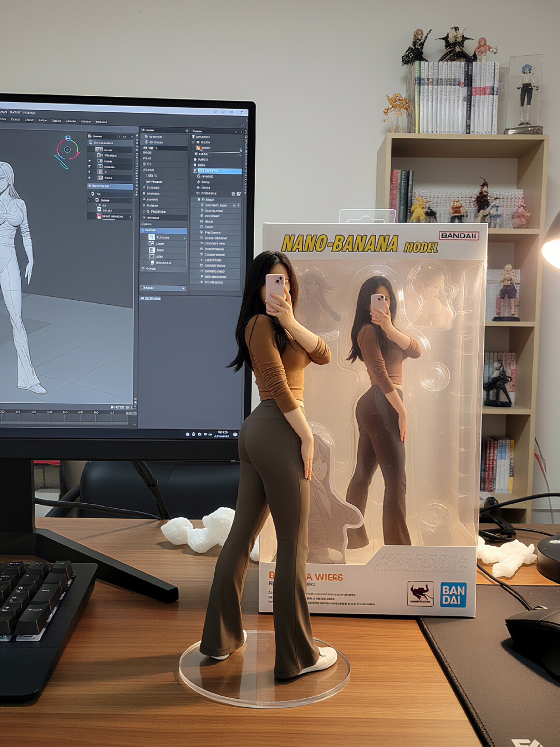
Task: Click the circular navigation gizmo in the 3D viewport
Action: [67, 150]
